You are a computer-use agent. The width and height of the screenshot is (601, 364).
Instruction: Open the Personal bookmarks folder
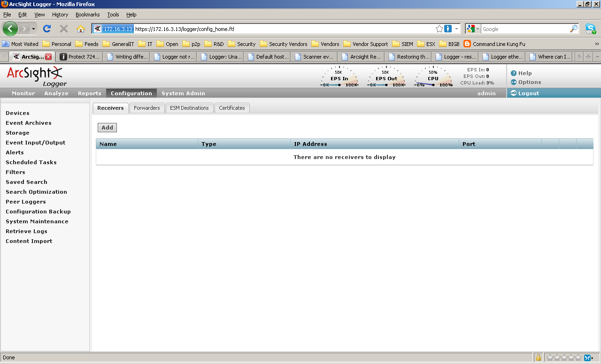(56, 44)
